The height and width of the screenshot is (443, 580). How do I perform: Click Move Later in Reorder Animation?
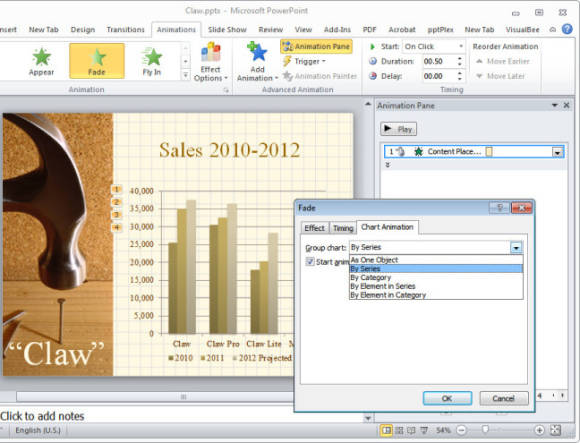[500, 76]
